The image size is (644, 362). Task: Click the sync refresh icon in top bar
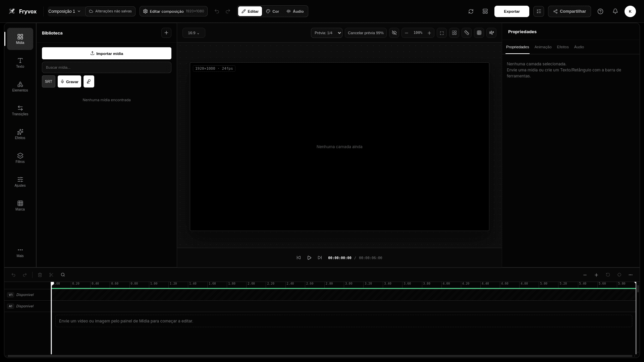(471, 11)
